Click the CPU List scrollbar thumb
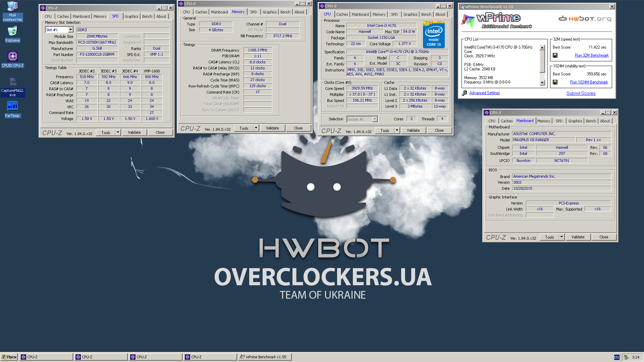The width and height of the screenshot is (644, 362). [542, 61]
